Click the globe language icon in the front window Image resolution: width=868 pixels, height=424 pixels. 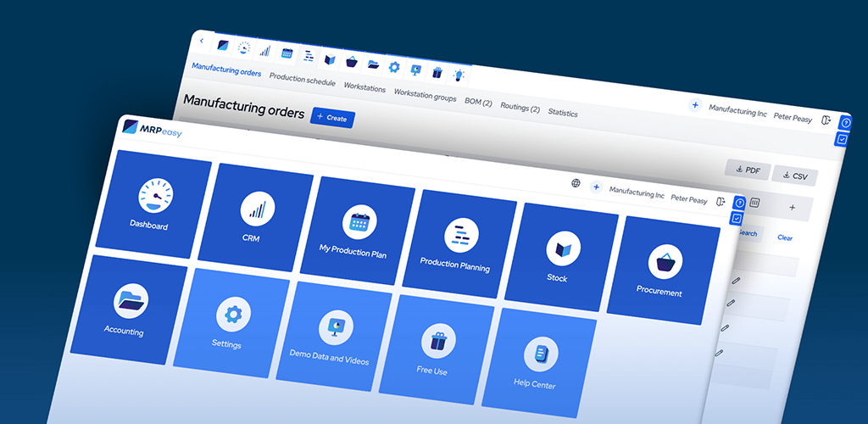pos(576,183)
